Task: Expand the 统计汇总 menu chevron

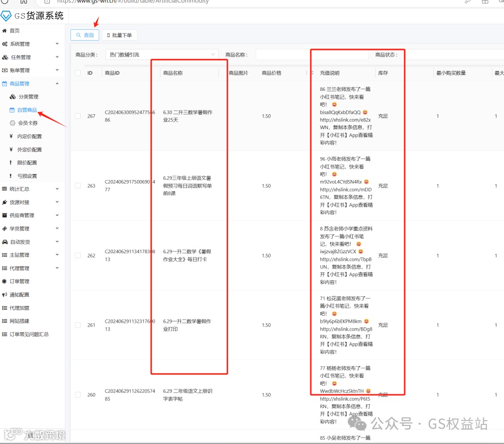Action: [57, 189]
